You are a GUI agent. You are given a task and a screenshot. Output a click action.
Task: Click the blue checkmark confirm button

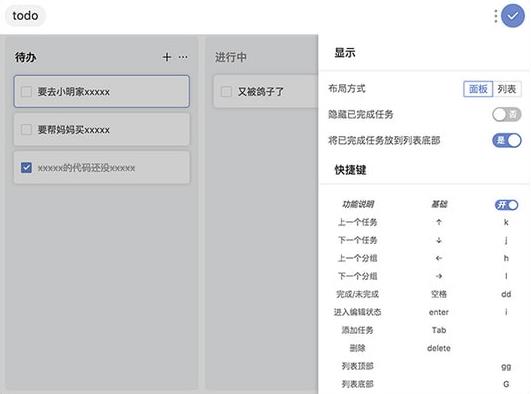pos(512,16)
